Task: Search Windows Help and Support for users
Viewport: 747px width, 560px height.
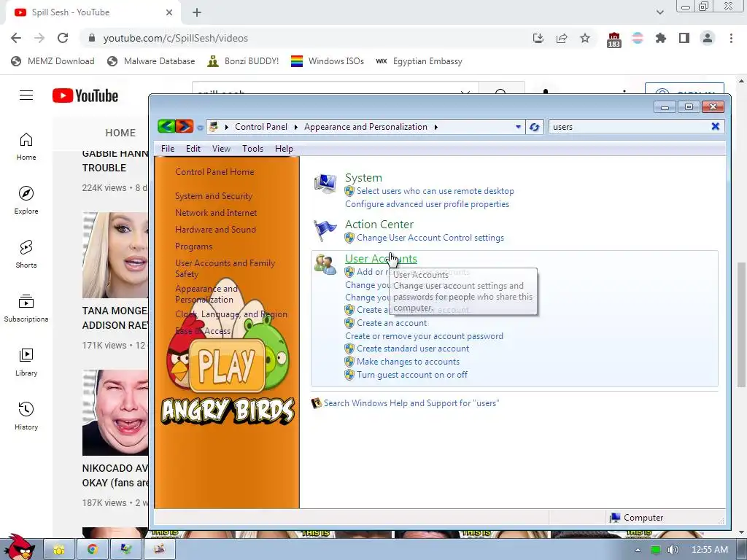Action: (x=411, y=403)
